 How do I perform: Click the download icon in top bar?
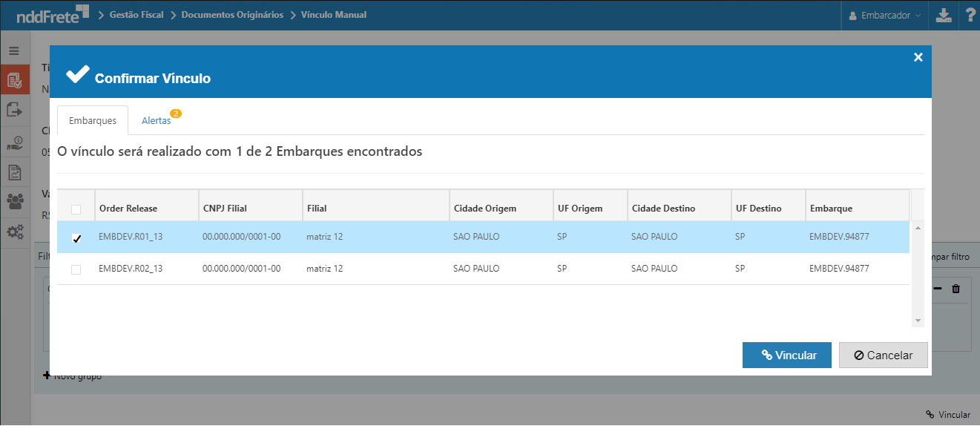coord(943,15)
